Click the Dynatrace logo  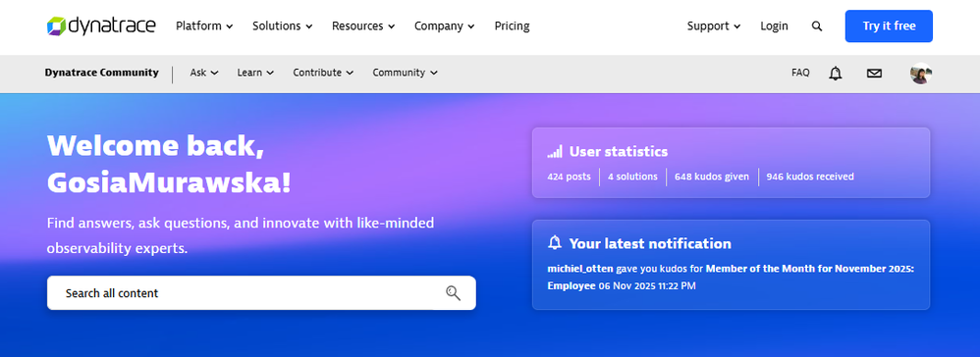pos(101,26)
